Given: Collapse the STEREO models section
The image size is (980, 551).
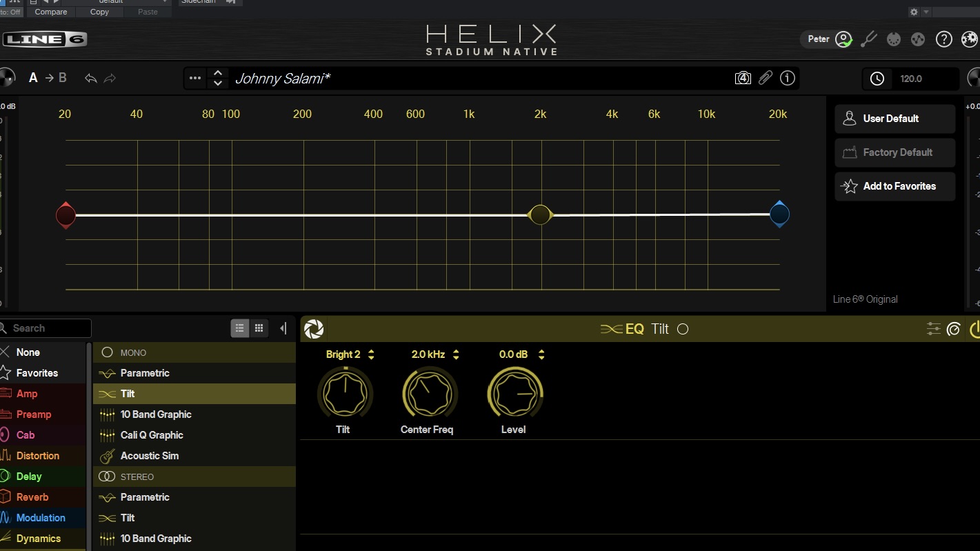Looking at the screenshot, I should coord(194,477).
